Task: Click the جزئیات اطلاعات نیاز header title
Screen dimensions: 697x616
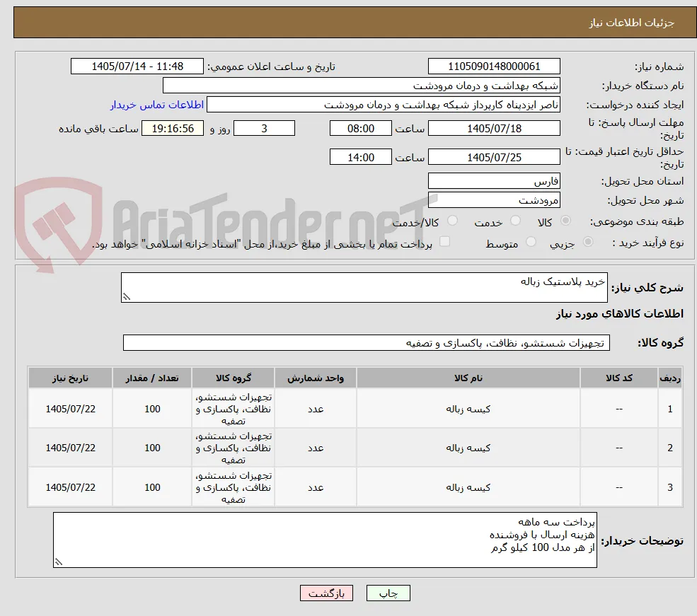Action: pos(632,23)
